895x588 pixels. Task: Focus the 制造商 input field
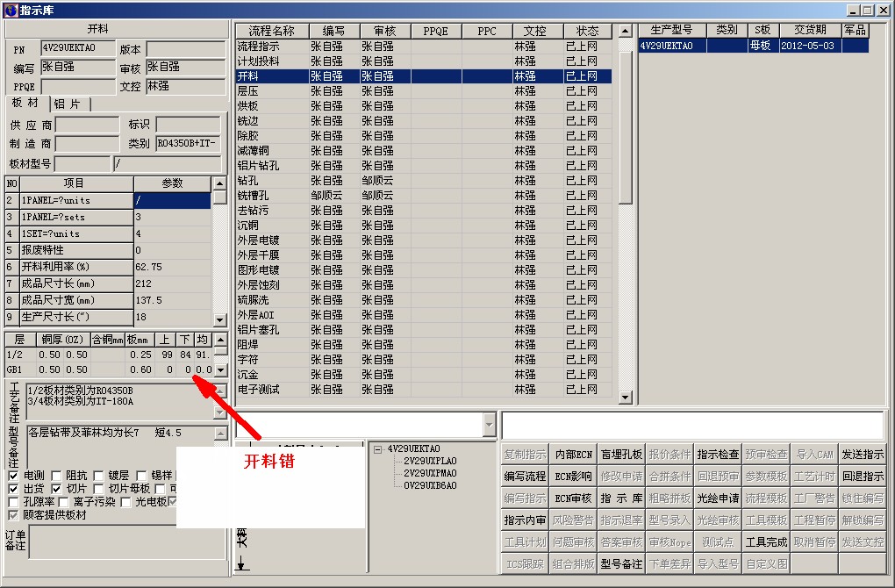click(87, 143)
